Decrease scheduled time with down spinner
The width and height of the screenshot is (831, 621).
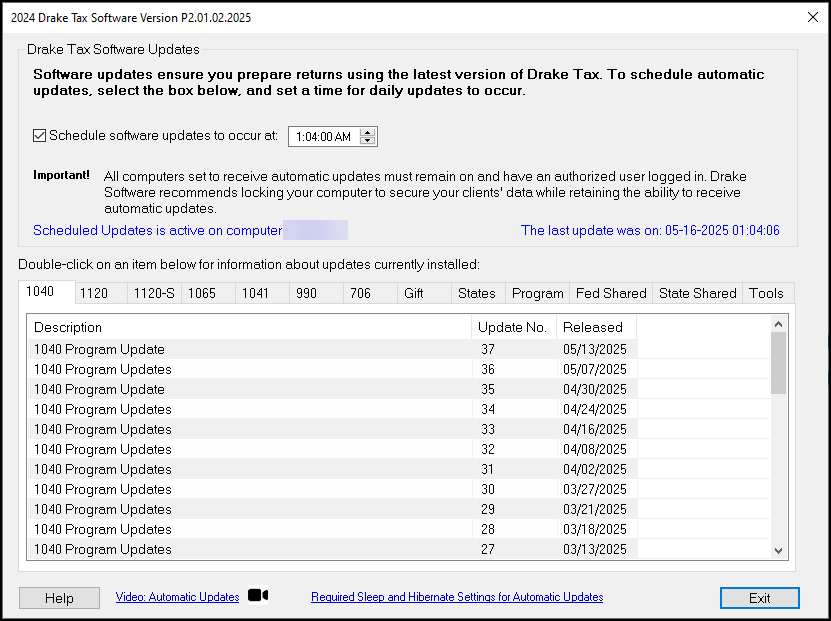367,140
